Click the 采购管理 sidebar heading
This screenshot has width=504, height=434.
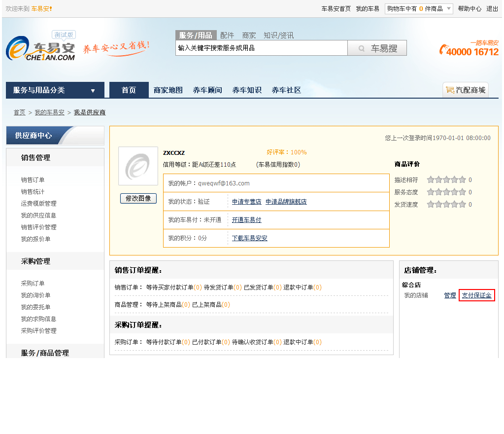tap(35, 261)
